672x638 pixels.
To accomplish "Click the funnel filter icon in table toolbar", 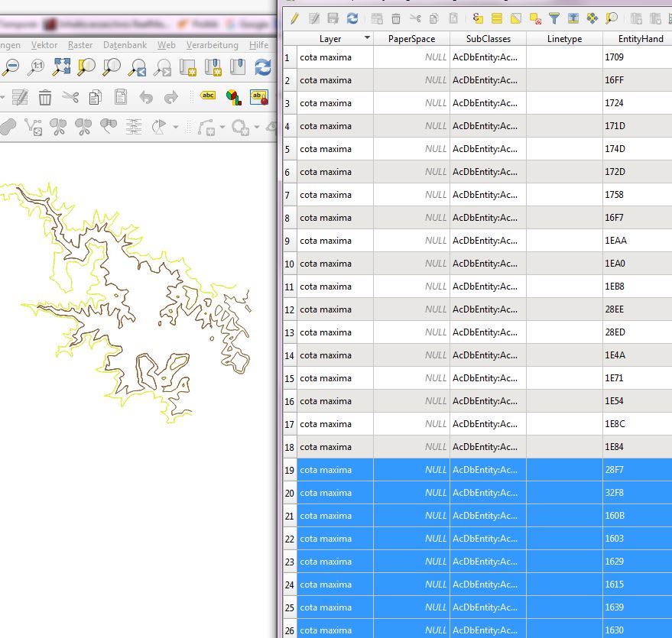I will click(x=554, y=18).
